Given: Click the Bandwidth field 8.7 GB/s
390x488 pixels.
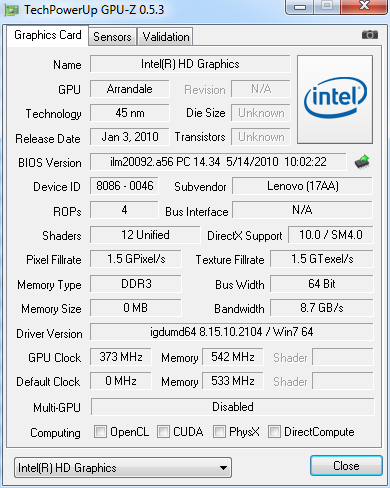Looking at the screenshot, I should point(322,308).
